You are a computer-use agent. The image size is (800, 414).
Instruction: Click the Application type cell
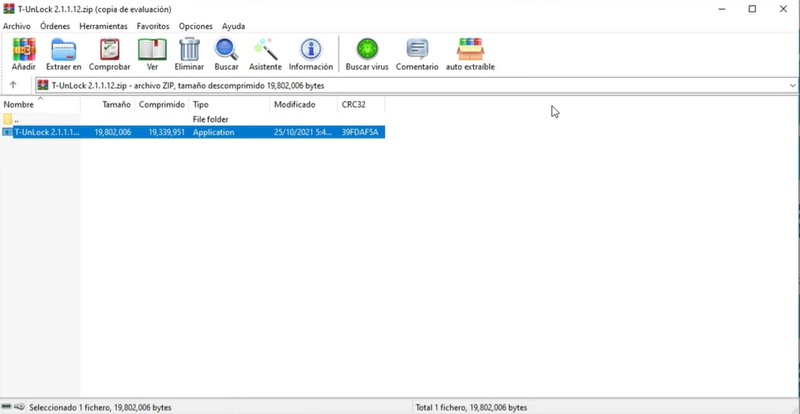point(213,132)
